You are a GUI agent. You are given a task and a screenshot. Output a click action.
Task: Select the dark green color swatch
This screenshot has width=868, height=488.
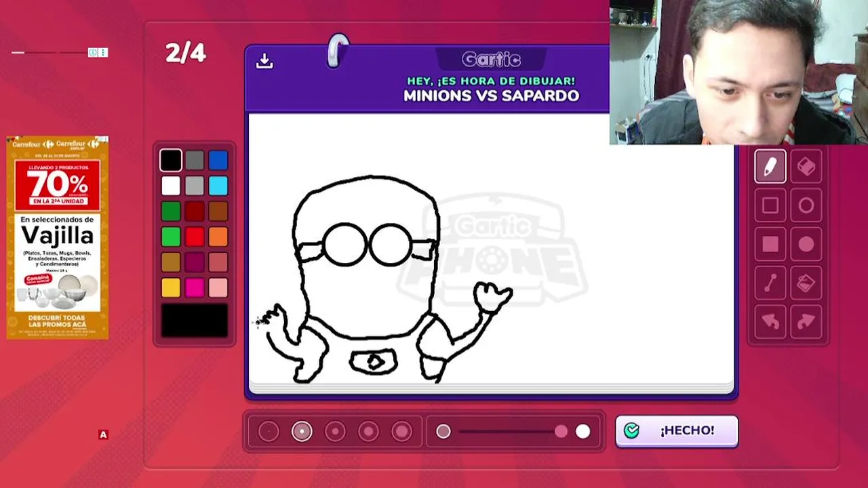(x=171, y=211)
